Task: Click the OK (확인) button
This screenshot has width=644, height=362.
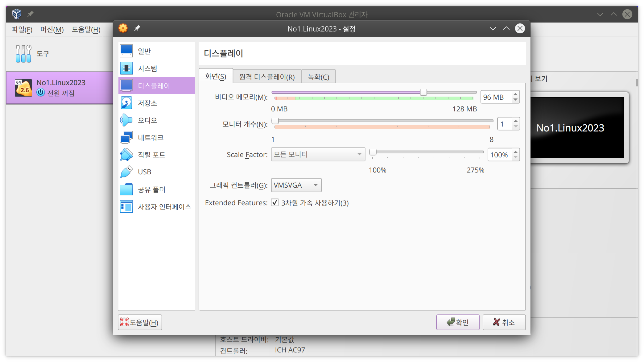Action: point(458,322)
